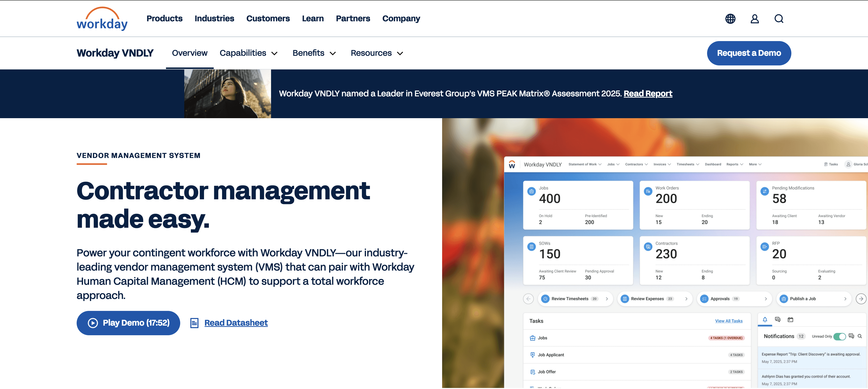
Task: Click the datasheet document icon
Action: coord(194,323)
